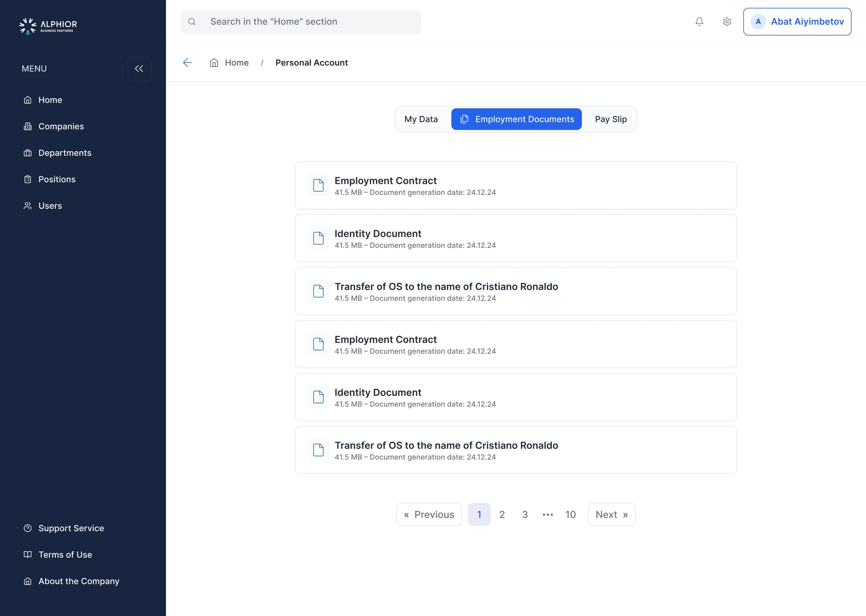
Task: Click the Terms of Use book icon
Action: click(28, 555)
